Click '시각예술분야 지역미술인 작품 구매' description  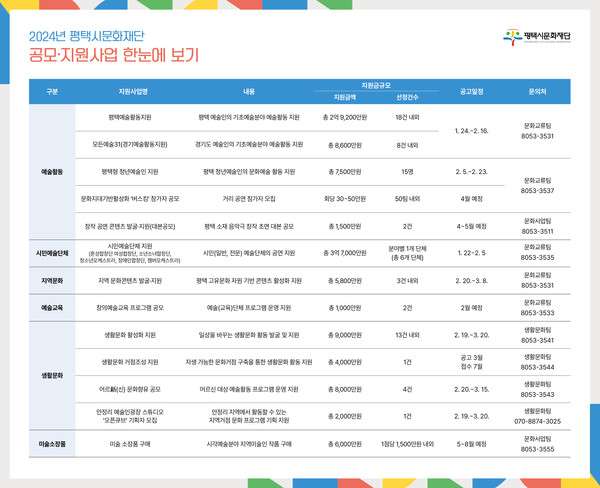coord(249,444)
